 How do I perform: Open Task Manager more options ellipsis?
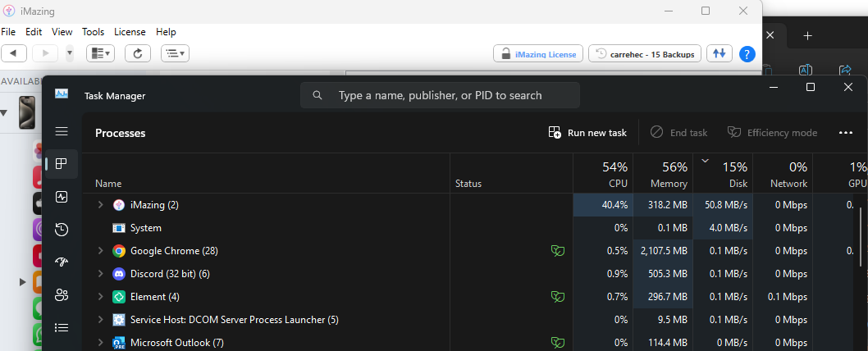[845, 133]
